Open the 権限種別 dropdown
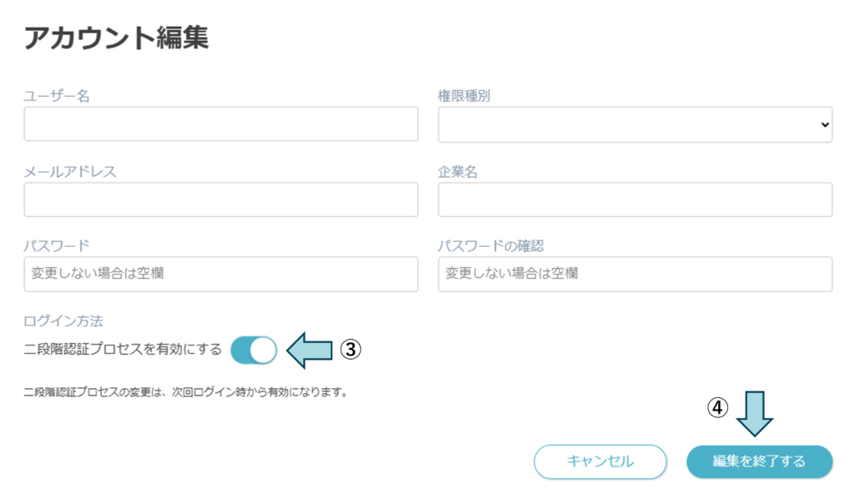This screenshot has height=504, width=855. [635, 124]
